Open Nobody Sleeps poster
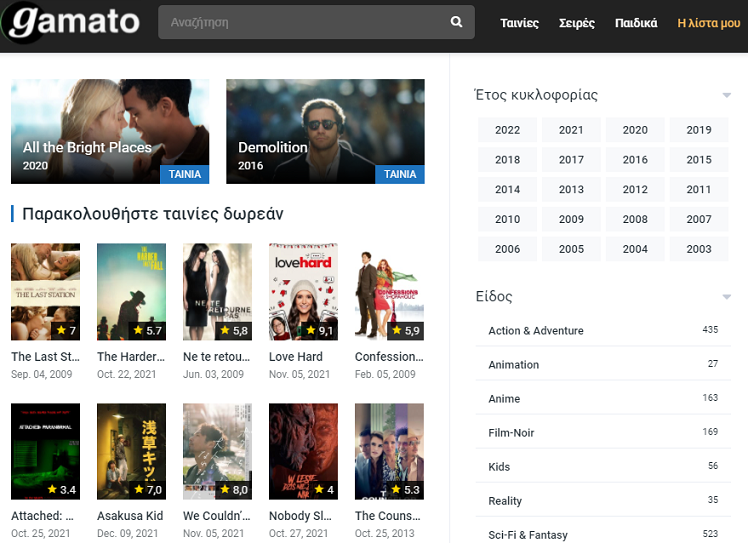Screen dimensions: 748x543 coord(303,451)
